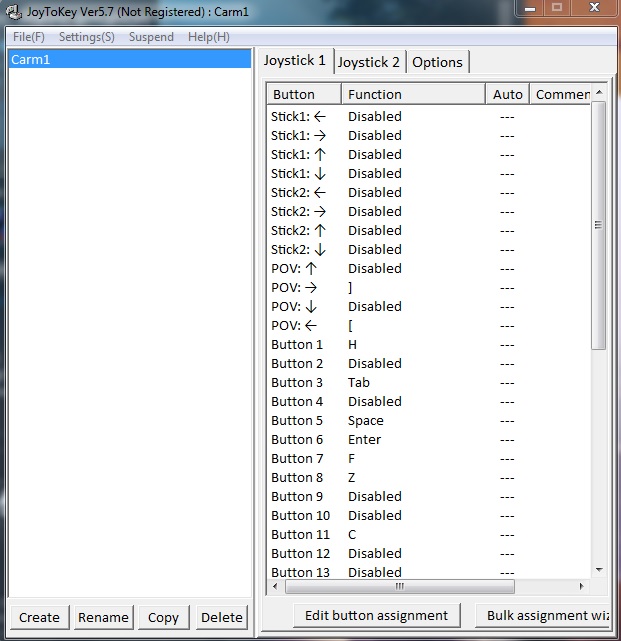
Task: Click the vertical scrollbar up arrow
Action: pyautogui.click(x=599, y=92)
